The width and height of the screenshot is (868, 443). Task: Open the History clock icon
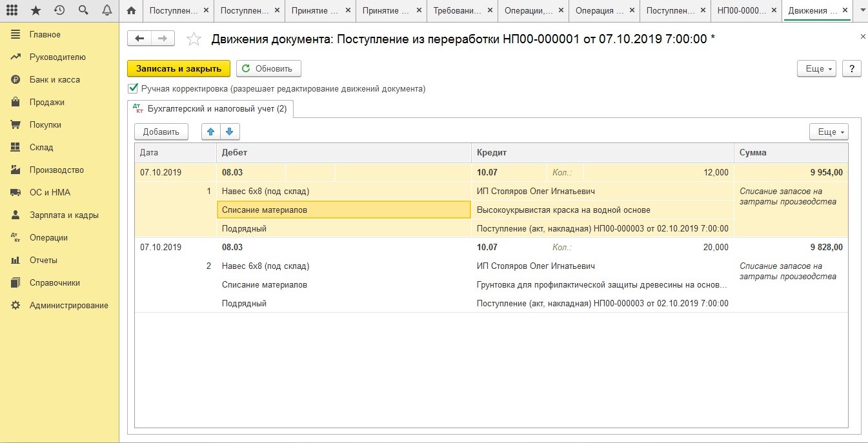pyautogui.click(x=59, y=10)
